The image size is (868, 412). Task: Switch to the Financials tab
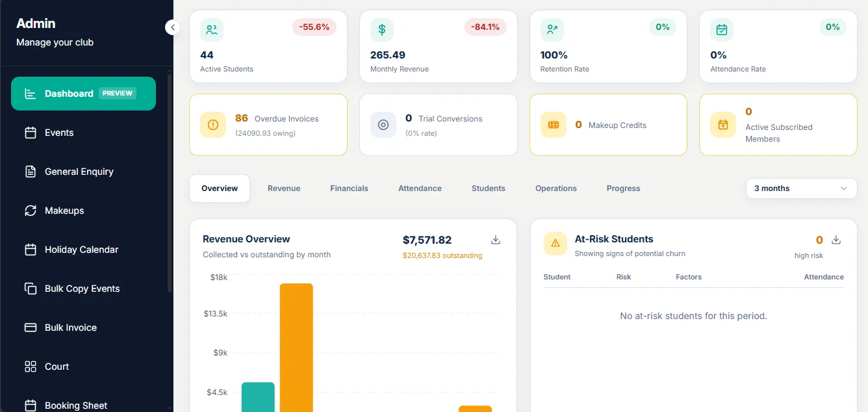349,188
